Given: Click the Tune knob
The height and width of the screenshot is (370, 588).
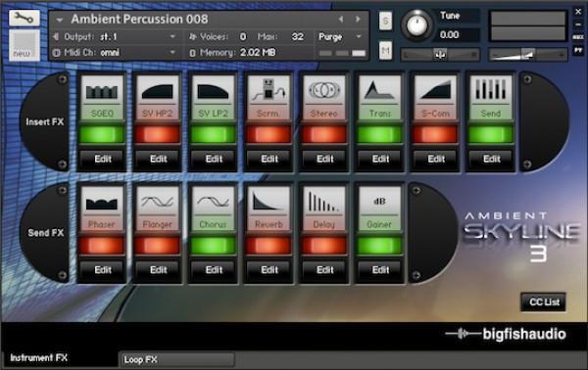Looking at the screenshot, I should 416,25.
